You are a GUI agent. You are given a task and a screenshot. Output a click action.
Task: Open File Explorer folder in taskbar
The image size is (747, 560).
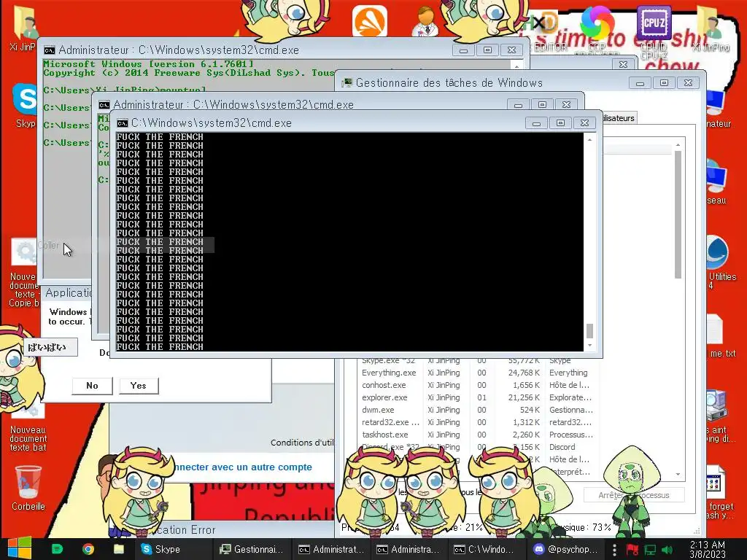119,549
